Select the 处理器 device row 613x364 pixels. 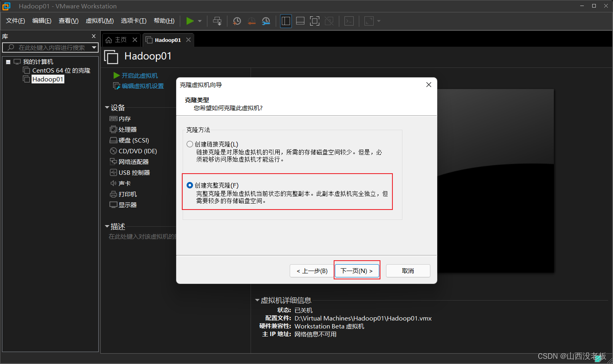[x=123, y=130]
